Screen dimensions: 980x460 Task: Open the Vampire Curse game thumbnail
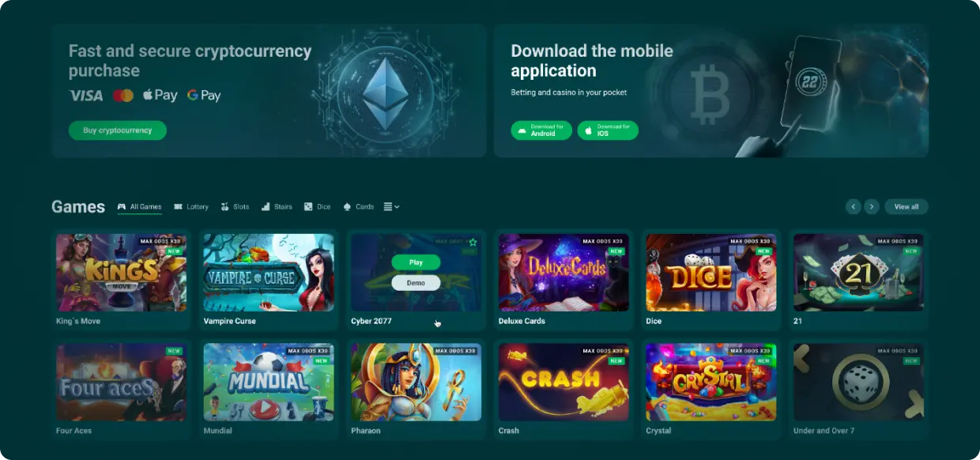[x=269, y=273]
